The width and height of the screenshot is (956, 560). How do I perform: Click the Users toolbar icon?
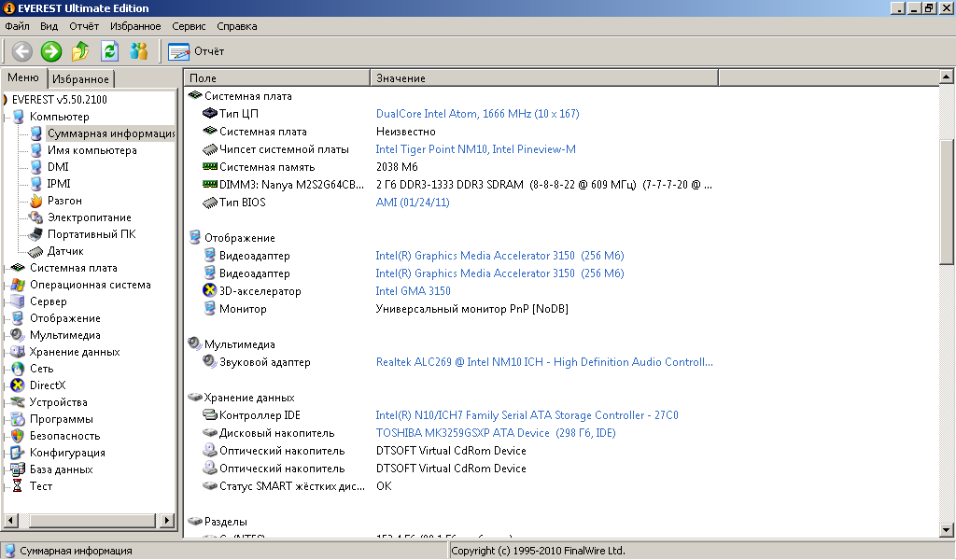[x=138, y=51]
